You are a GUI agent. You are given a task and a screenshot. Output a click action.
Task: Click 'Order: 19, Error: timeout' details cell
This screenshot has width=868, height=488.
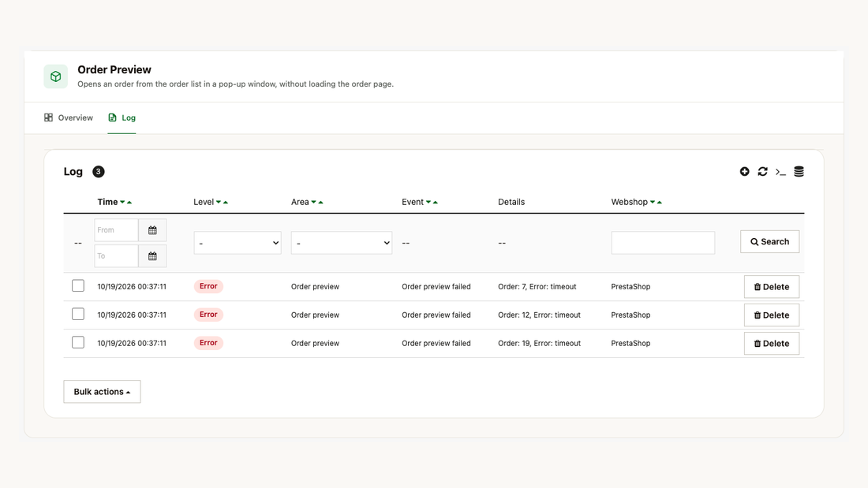pyautogui.click(x=539, y=343)
